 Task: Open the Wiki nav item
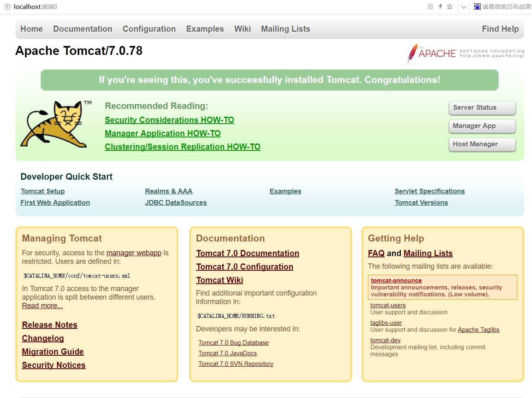pos(243,29)
